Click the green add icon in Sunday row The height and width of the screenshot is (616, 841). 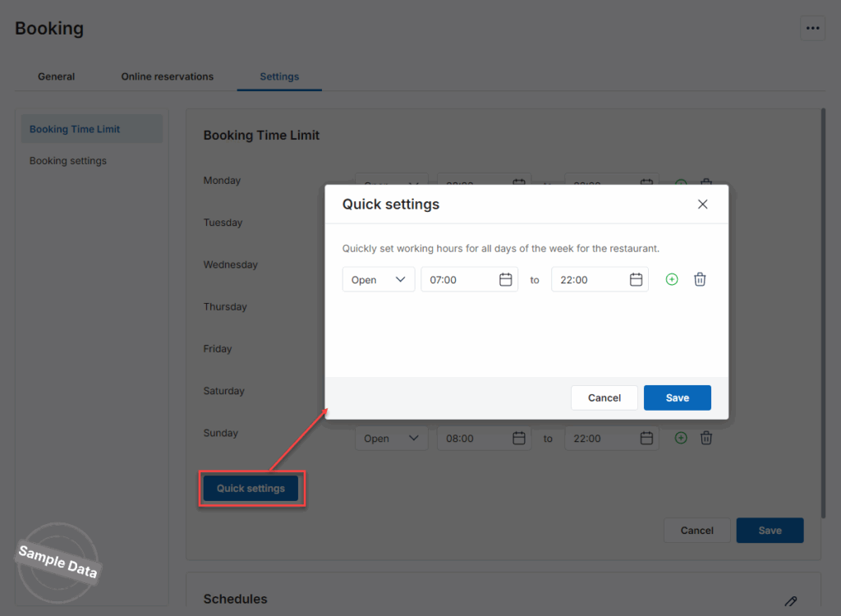[681, 439]
